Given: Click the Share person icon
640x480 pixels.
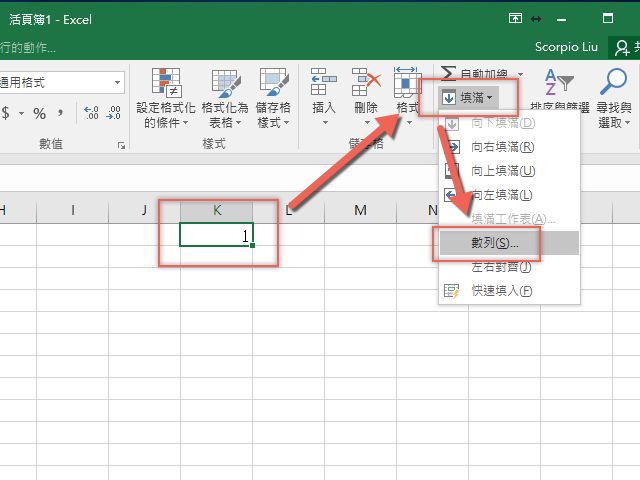Looking at the screenshot, I should coord(622,48).
